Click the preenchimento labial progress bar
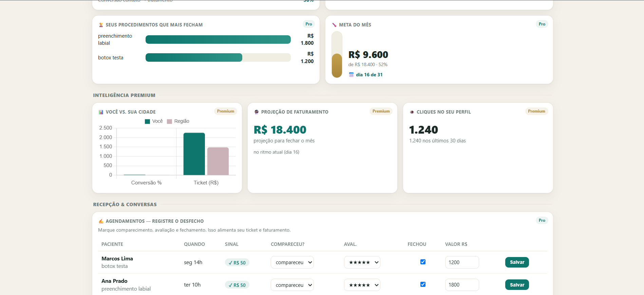This screenshot has width=644, height=295. 218,40
